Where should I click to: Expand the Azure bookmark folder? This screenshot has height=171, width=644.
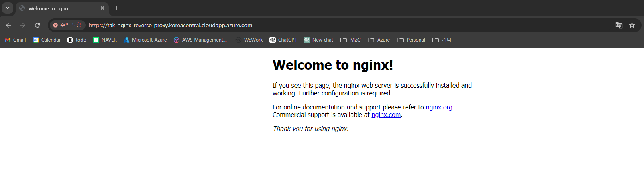[x=379, y=40]
